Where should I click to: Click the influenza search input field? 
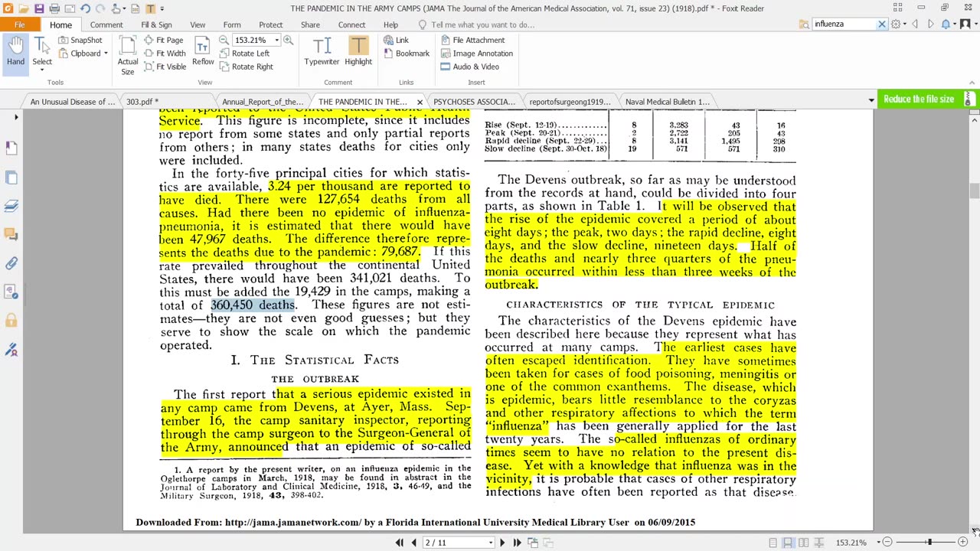[x=843, y=24]
